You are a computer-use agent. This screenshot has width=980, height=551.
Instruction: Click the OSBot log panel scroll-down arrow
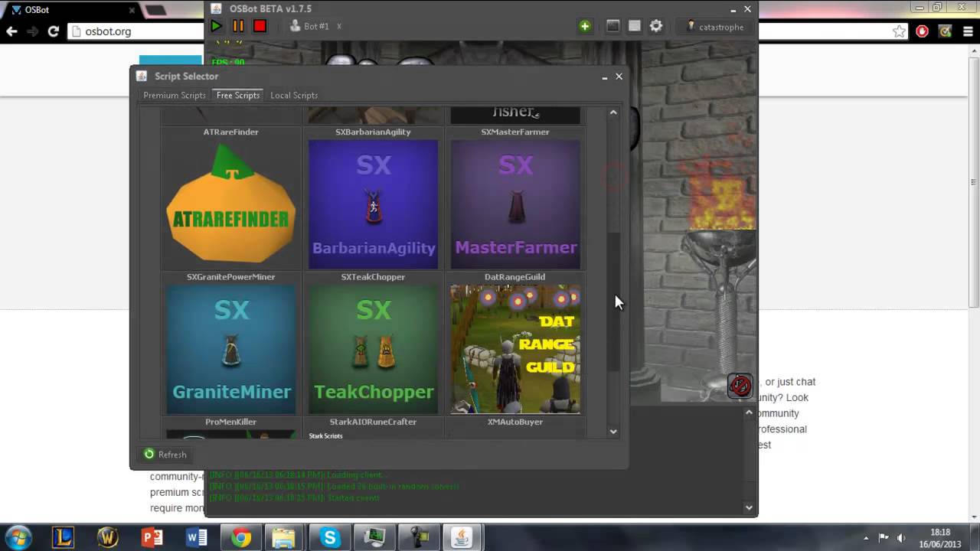(749, 507)
